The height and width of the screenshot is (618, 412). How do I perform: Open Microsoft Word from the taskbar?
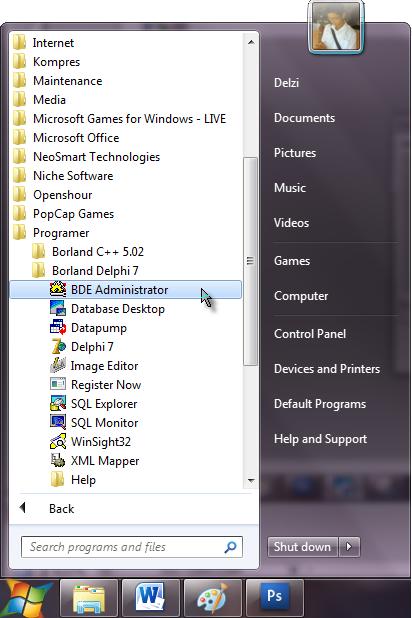coord(150,599)
